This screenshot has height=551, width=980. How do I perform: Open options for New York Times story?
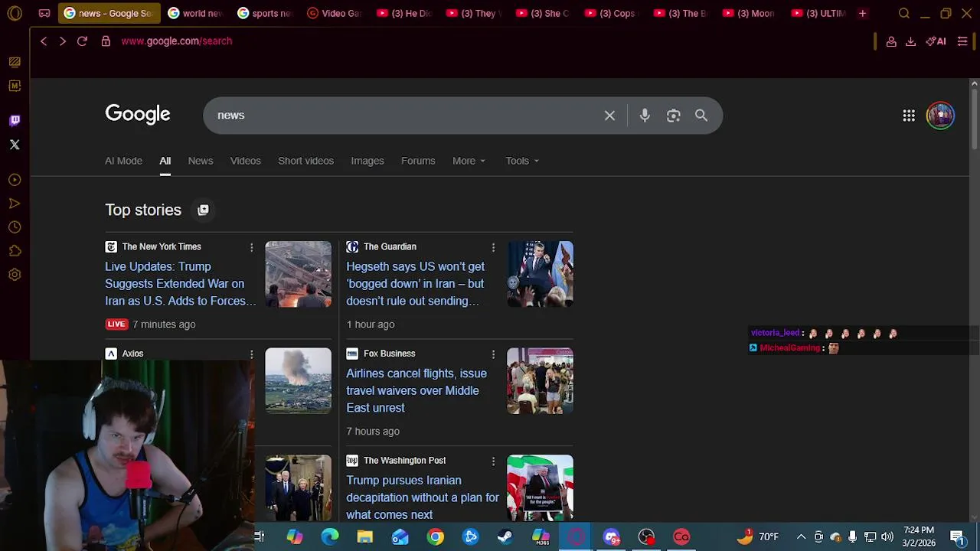tap(251, 247)
